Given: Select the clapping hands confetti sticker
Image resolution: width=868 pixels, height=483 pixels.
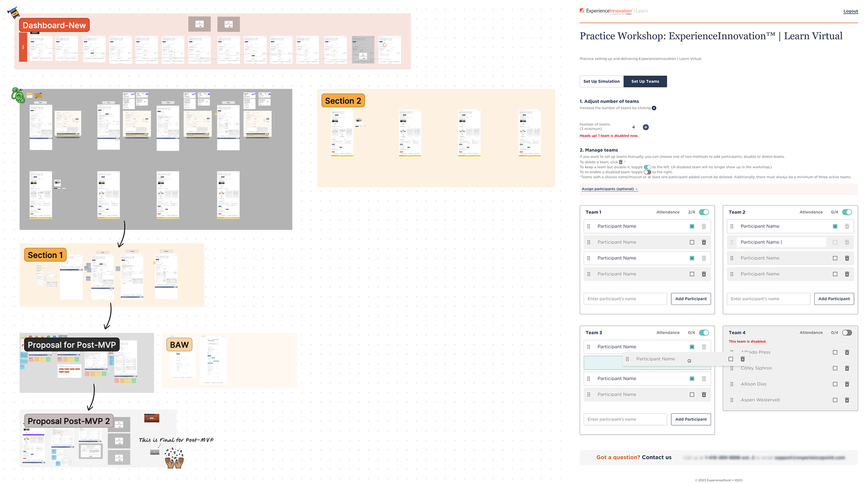Looking at the screenshot, I should (175, 458).
